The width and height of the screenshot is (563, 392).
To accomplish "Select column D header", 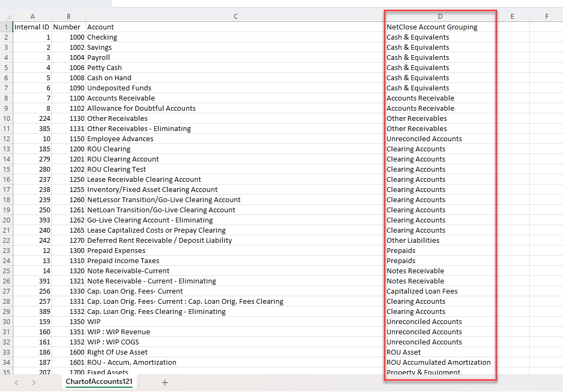I will pyautogui.click(x=440, y=17).
